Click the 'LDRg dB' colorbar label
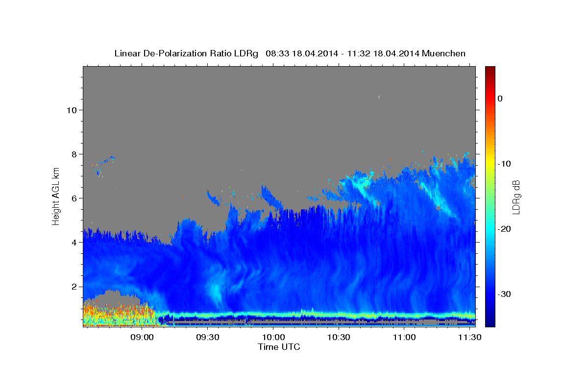 click(x=516, y=197)
